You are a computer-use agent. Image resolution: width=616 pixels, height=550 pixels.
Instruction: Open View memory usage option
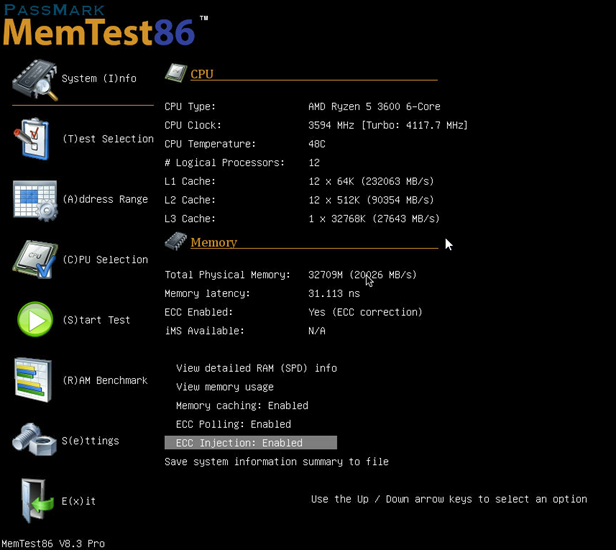click(x=225, y=387)
